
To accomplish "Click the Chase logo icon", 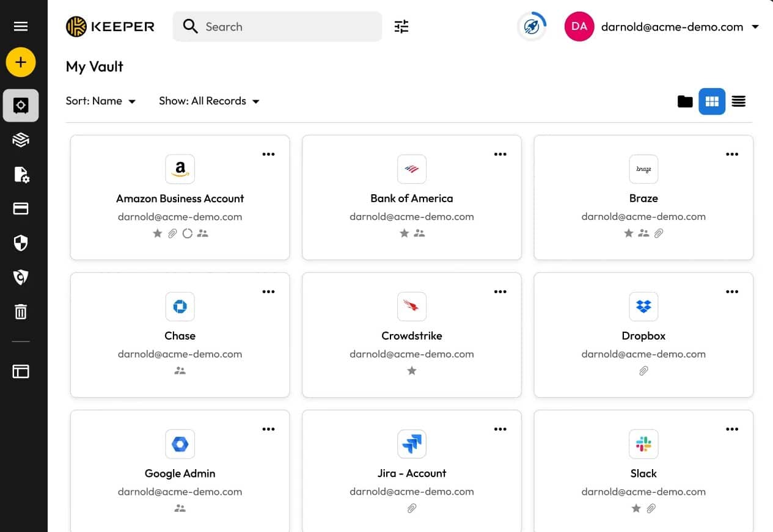I will [x=180, y=307].
